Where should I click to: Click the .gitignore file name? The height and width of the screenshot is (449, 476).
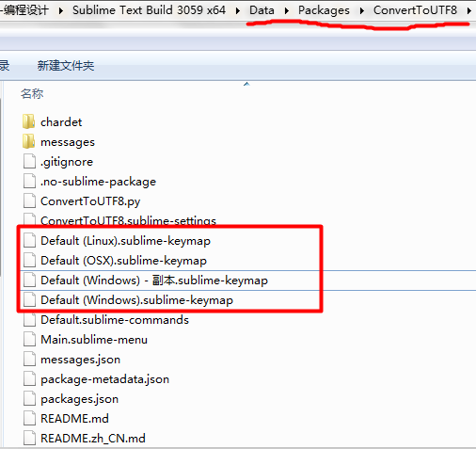[67, 162]
